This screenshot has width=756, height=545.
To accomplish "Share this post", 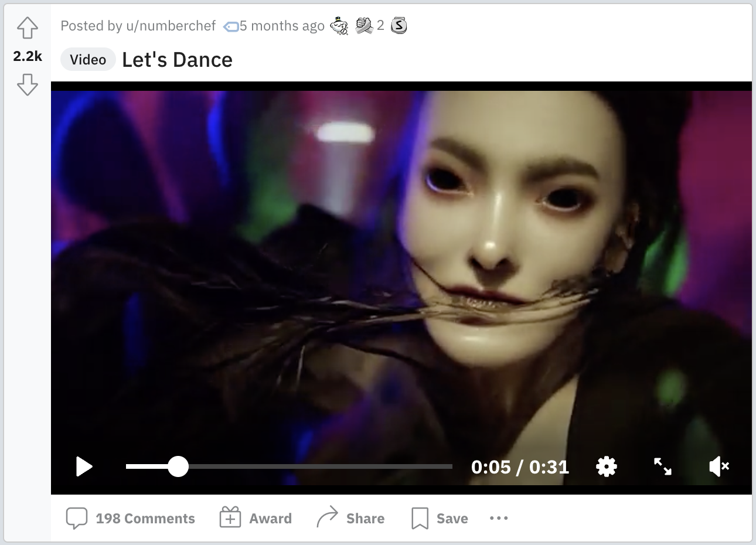I will coord(350,519).
